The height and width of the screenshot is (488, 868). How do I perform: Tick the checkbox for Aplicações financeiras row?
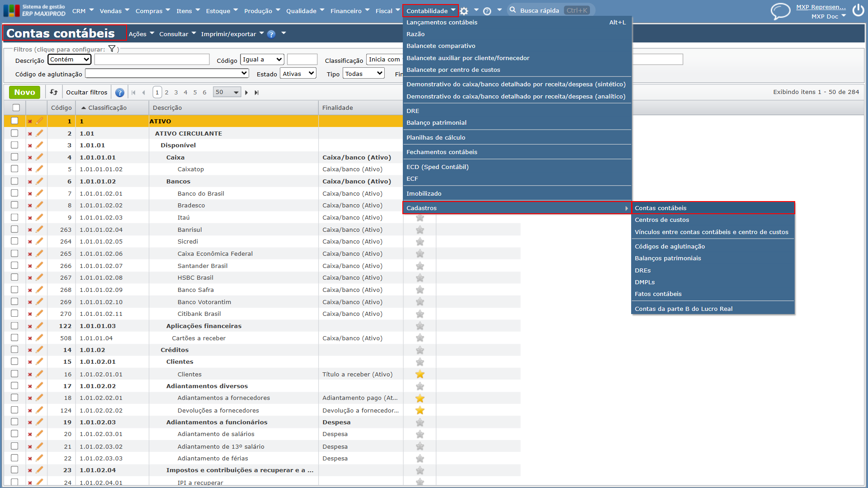coord(14,325)
